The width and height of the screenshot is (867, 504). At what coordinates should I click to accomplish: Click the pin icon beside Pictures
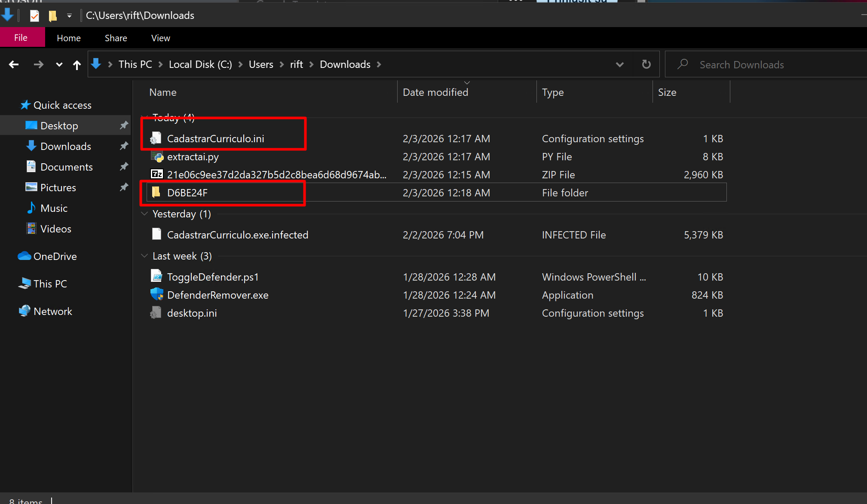(x=124, y=187)
